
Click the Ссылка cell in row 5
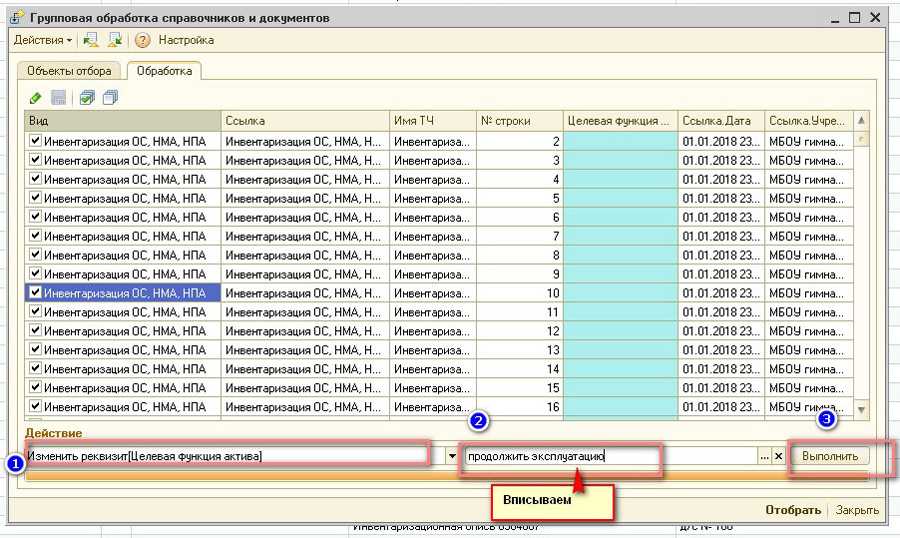305,198
